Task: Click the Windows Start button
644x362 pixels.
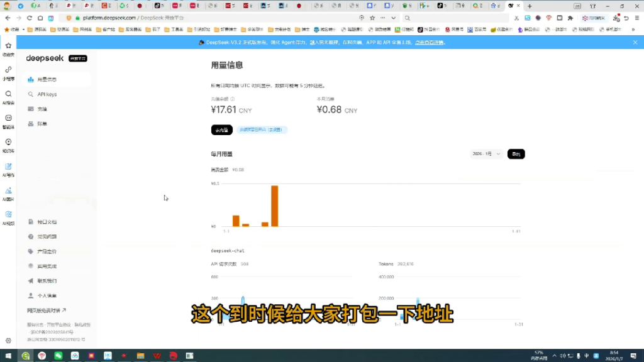Action: [8, 355]
